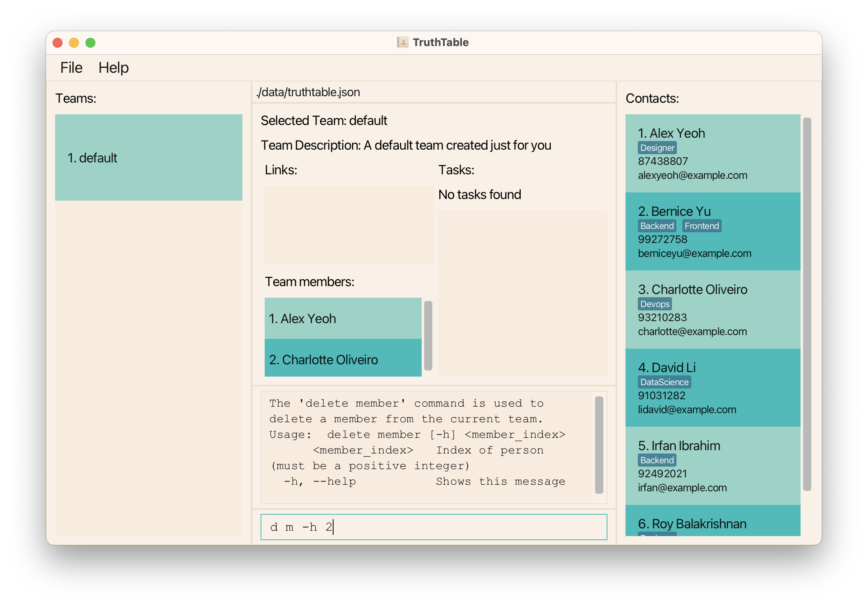The width and height of the screenshot is (868, 606).
Task: Click the Devops tag on Charlotte Oliveiro
Action: (x=654, y=304)
